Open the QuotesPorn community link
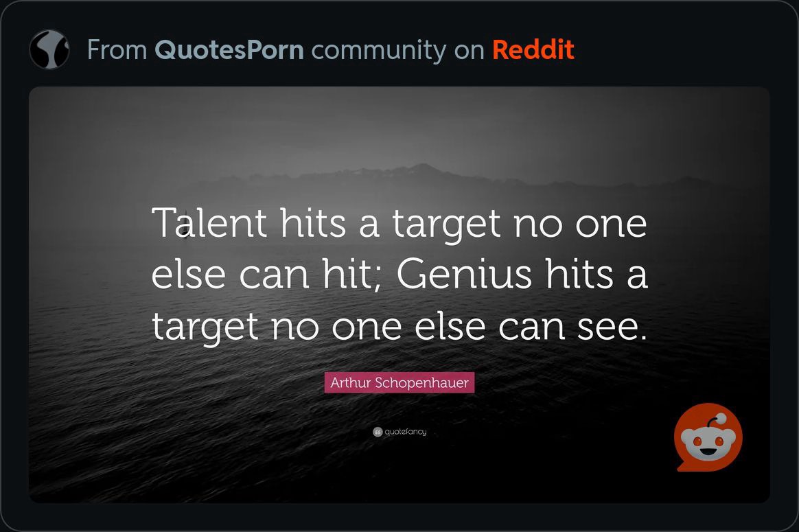The image size is (799, 532). click(x=229, y=50)
